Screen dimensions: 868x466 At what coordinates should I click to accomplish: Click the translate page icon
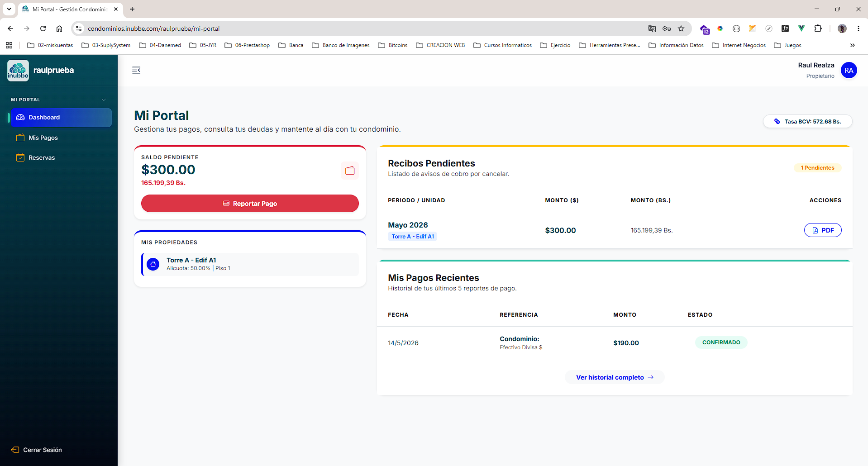652,29
